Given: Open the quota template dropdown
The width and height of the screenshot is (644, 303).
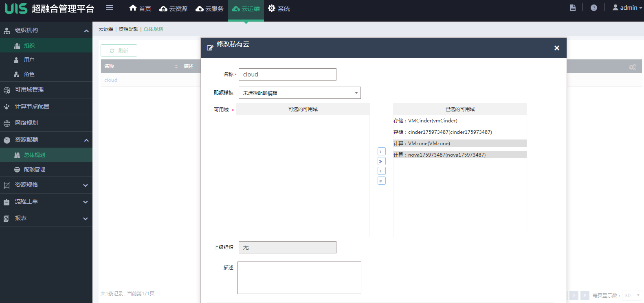Looking at the screenshot, I should pyautogui.click(x=299, y=93).
